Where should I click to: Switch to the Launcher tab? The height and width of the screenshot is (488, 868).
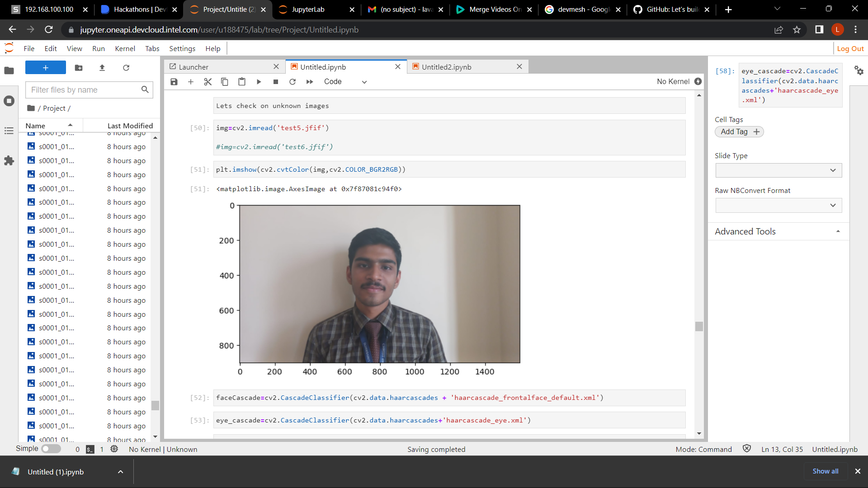[224, 67]
